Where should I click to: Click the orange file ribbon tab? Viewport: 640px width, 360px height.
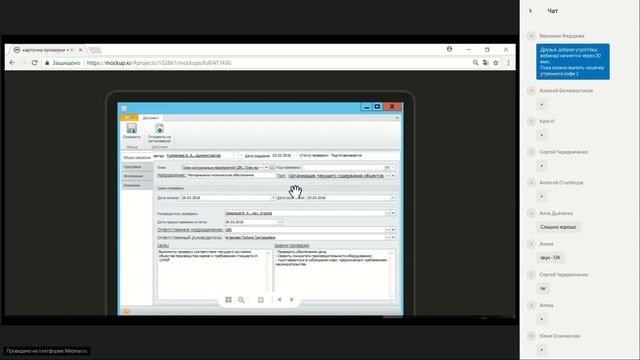pyautogui.click(x=129, y=118)
